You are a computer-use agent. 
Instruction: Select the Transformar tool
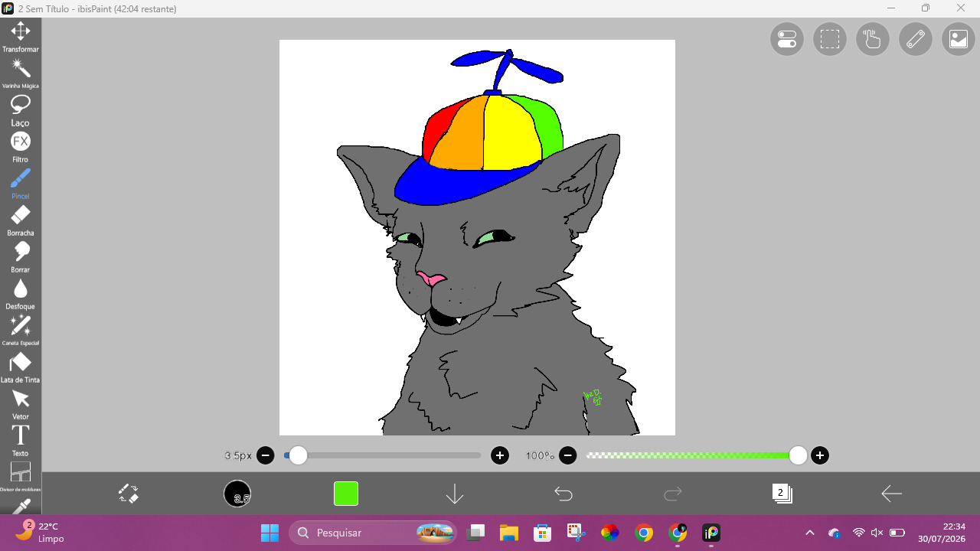[x=21, y=36]
